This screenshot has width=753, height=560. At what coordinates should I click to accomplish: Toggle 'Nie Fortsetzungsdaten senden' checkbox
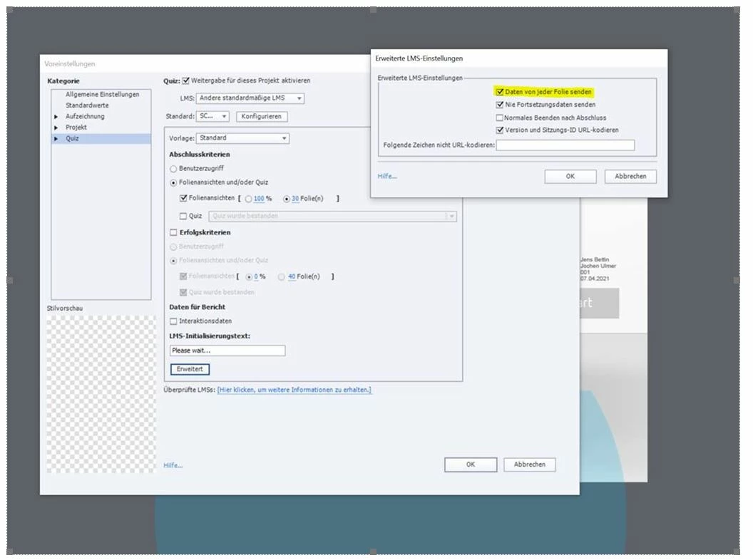(x=499, y=105)
